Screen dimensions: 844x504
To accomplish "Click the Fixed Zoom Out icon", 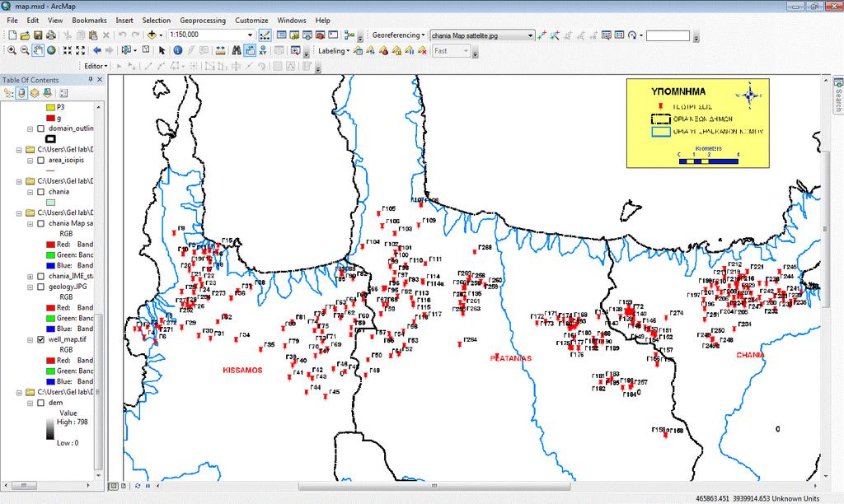I will pyautogui.click(x=80, y=50).
